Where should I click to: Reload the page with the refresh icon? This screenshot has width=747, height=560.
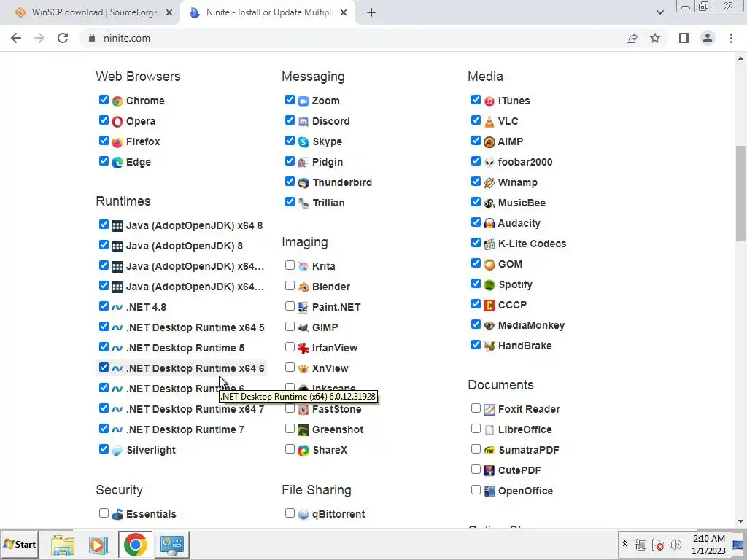pyautogui.click(x=63, y=38)
